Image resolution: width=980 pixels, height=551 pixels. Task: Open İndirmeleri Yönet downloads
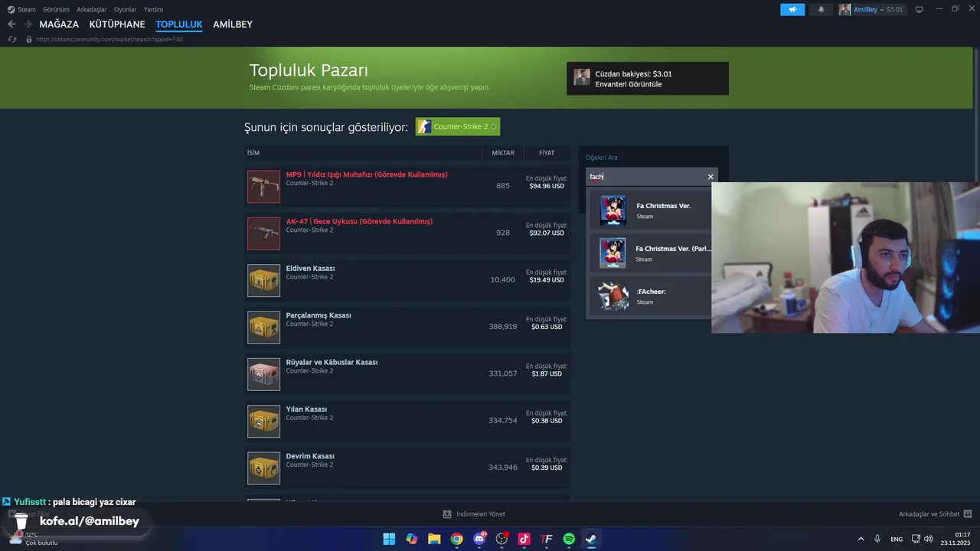click(475, 514)
